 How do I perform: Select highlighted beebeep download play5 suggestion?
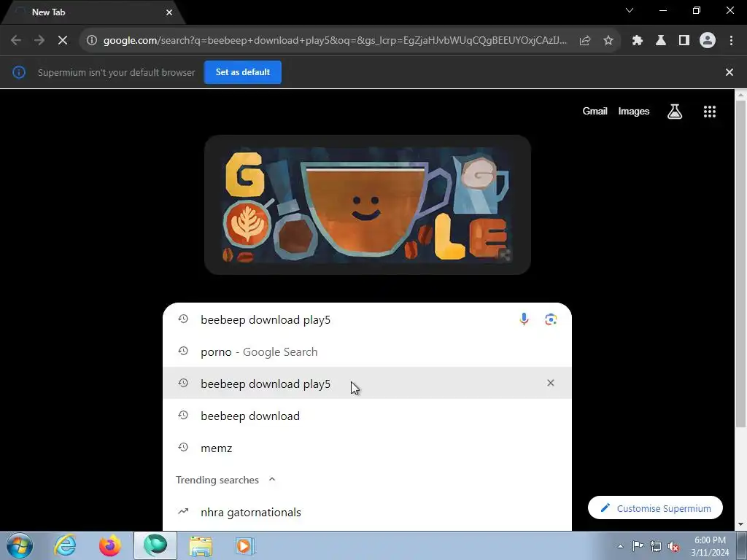click(367, 384)
